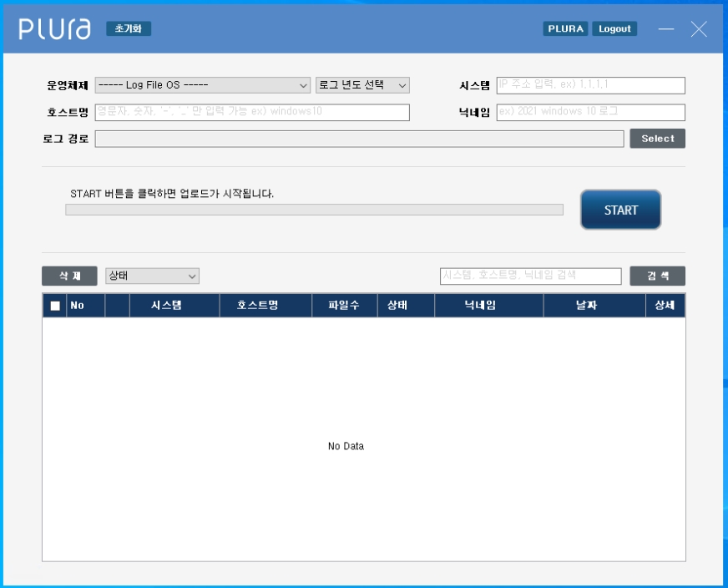The image size is (728, 588).
Task: Open the Log File OS dropdown
Action: (x=203, y=85)
